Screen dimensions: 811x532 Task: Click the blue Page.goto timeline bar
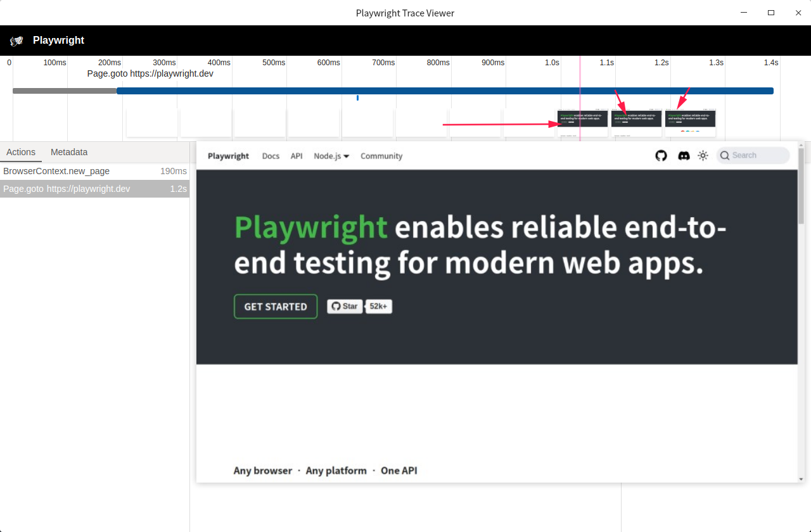coord(445,91)
